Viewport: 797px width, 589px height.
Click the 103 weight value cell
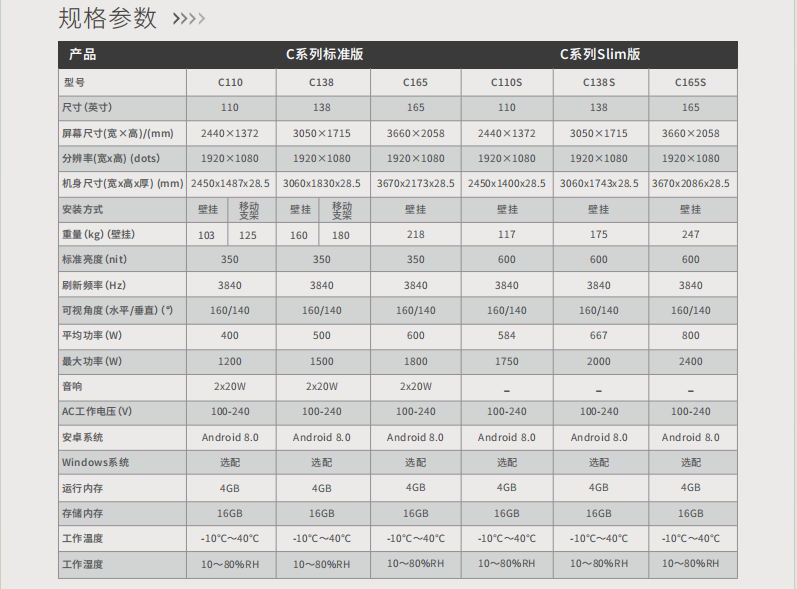(x=207, y=235)
